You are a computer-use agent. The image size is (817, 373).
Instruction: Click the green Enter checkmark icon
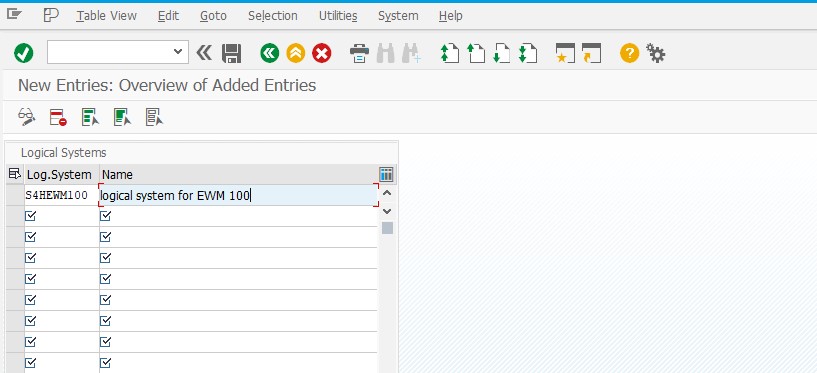(23, 53)
